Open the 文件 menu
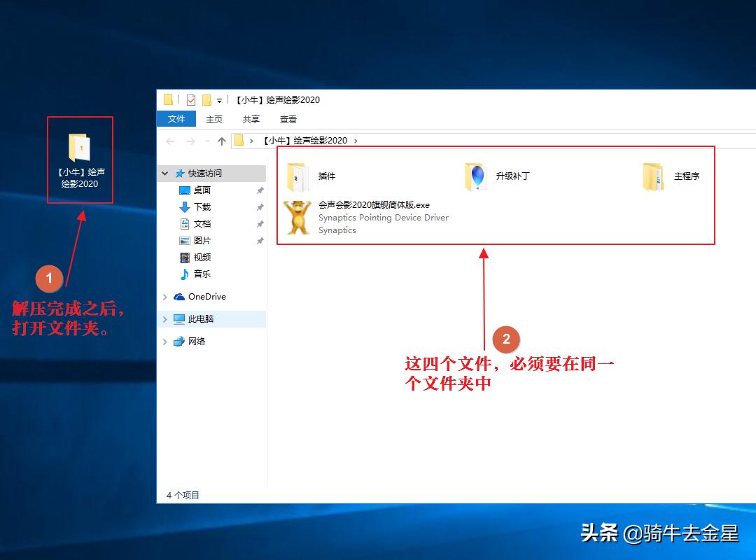Viewport: 756px width, 560px height. point(176,119)
